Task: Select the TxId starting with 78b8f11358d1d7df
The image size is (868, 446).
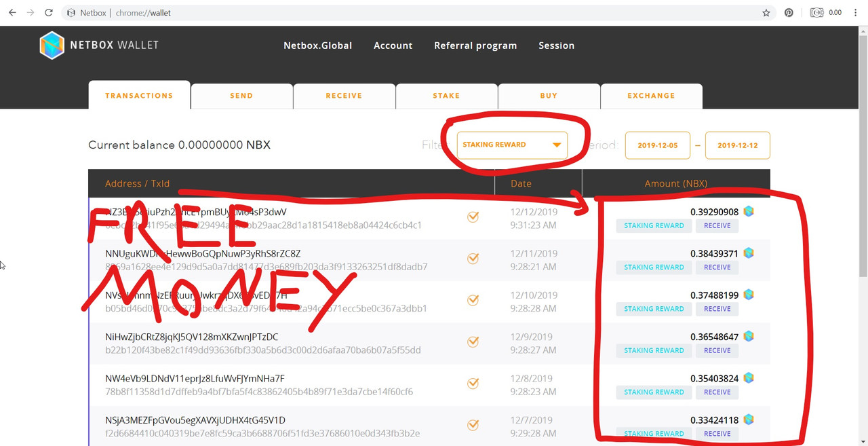Action: click(x=259, y=392)
